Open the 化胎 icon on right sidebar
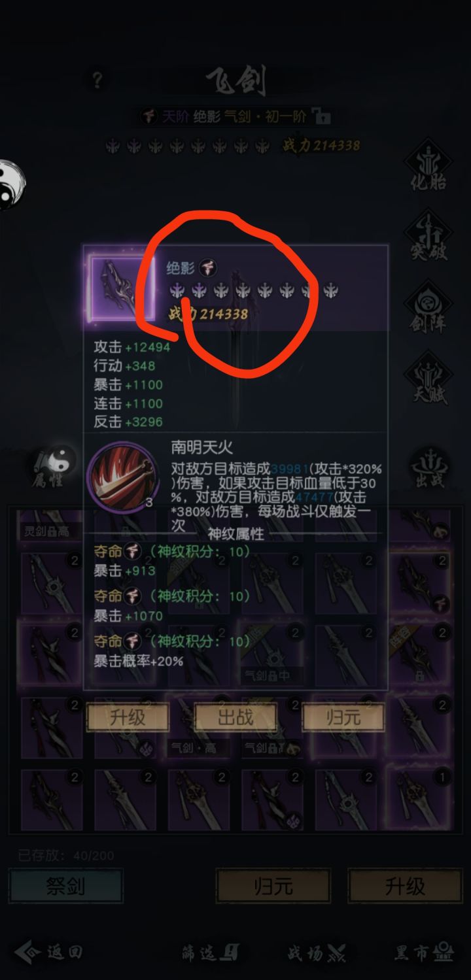This screenshot has width=471, height=980. (429, 165)
